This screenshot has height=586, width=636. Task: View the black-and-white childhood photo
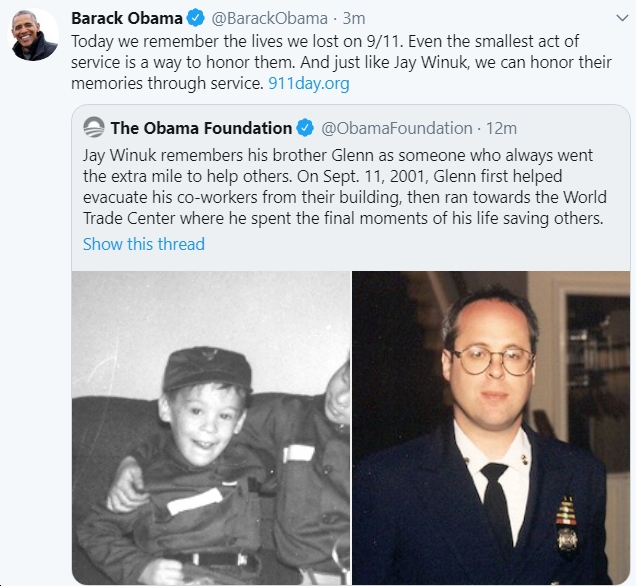(x=211, y=427)
